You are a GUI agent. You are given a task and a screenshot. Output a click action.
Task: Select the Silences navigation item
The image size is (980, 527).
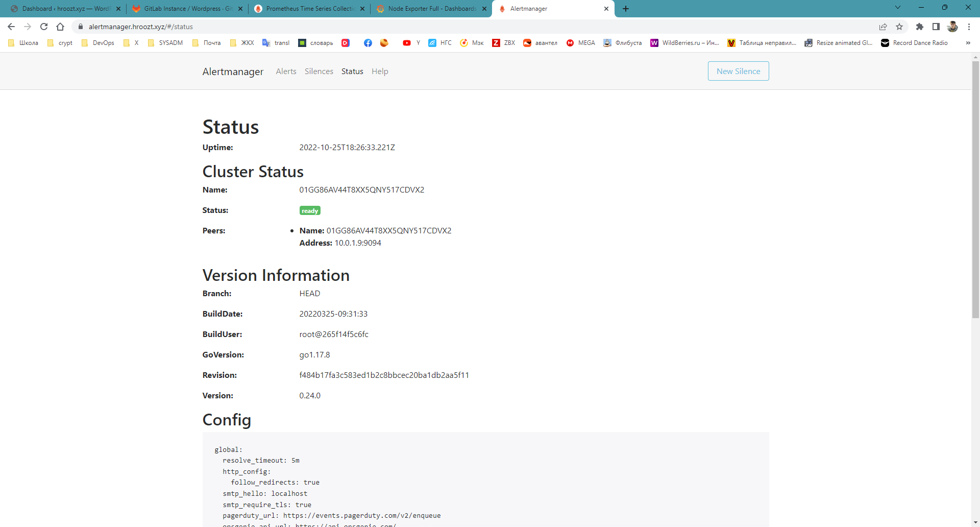click(318, 71)
